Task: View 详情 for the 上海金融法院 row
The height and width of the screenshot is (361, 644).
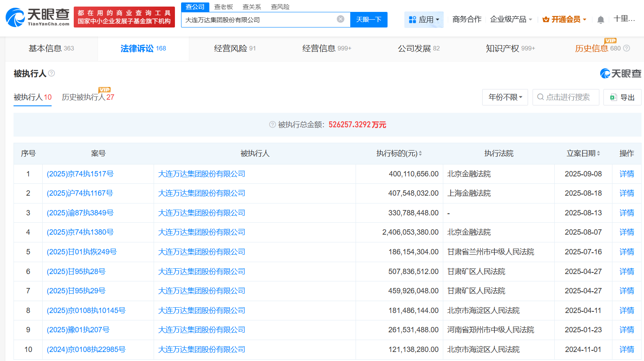Action: pyautogui.click(x=626, y=193)
